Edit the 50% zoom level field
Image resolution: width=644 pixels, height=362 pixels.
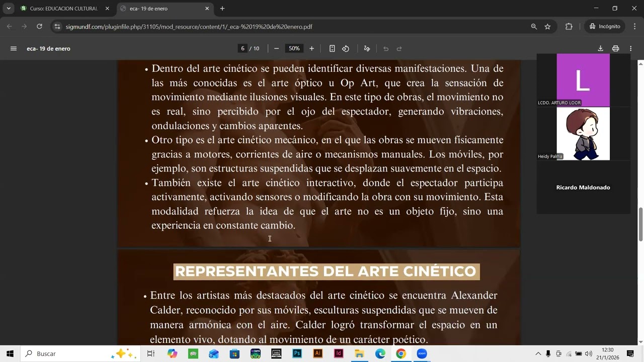[x=294, y=49]
